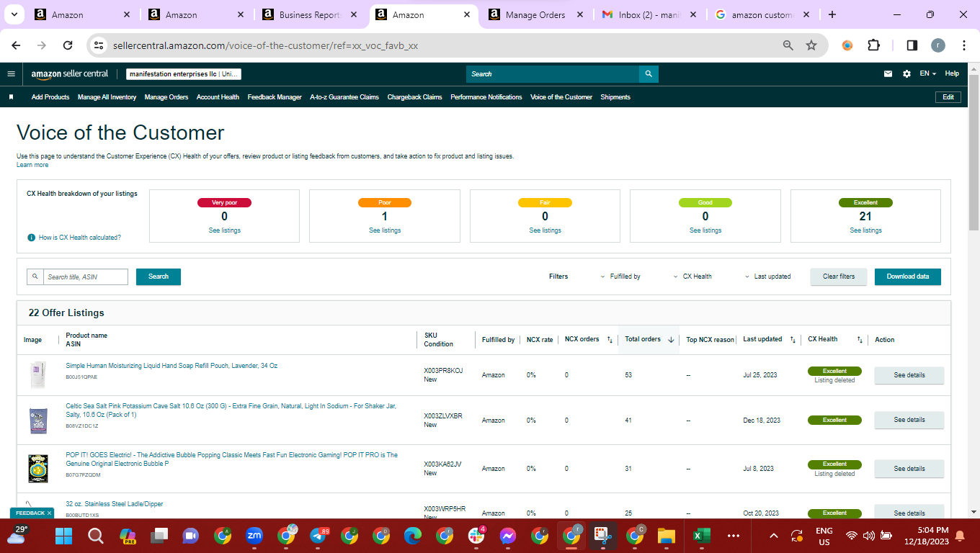Open A-to-z Guarantee Claims
The width and height of the screenshot is (980, 553).
coord(344,97)
